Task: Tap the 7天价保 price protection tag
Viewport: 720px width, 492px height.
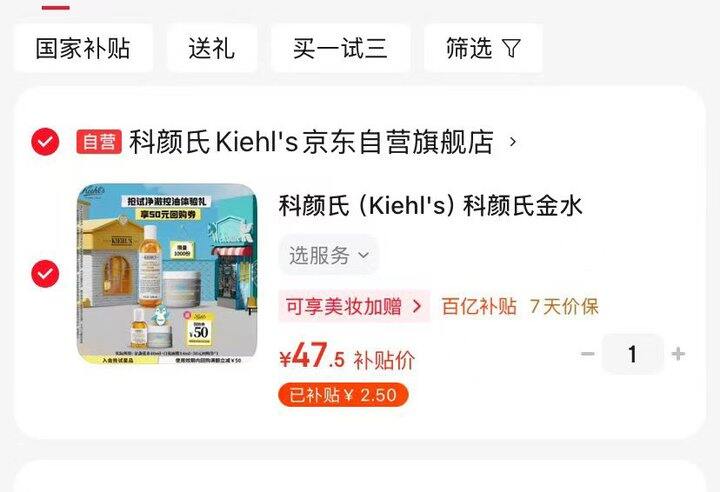Action: pos(564,306)
